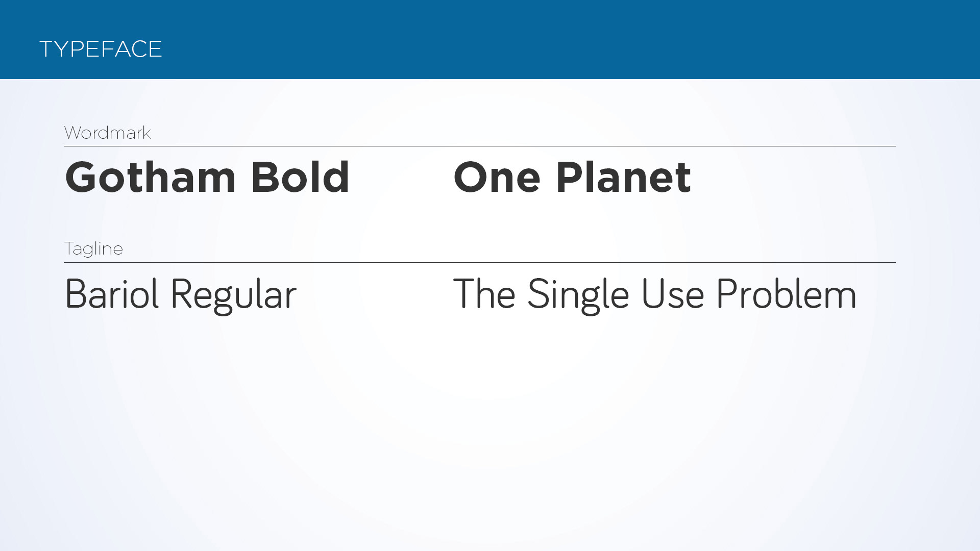Select the word Planet
Image resolution: width=980 pixels, height=551 pixels.
pyautogui.click(x=624, y=177)
